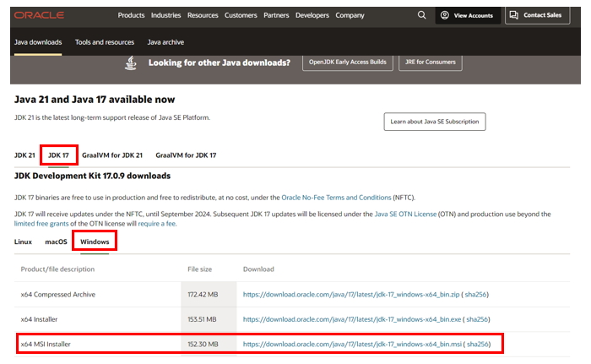Open the Developers menu
Image resolution: width=591 pixels, height=364 pixels.
(x=312, y=15)
